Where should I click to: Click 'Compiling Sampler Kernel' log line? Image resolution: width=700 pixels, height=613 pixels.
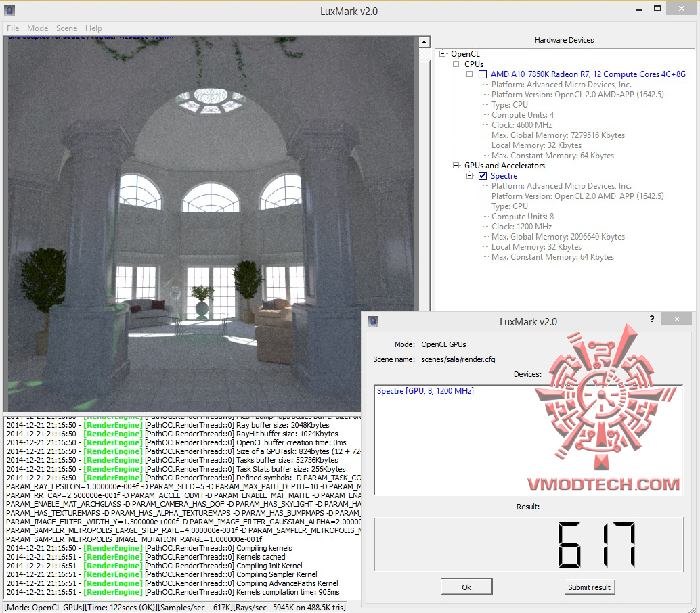click(x=162, y=574)
